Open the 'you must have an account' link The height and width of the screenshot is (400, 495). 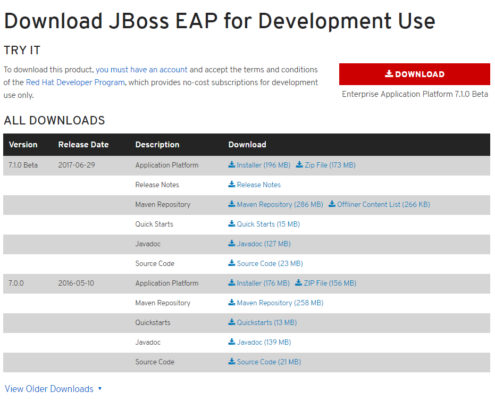141,70
